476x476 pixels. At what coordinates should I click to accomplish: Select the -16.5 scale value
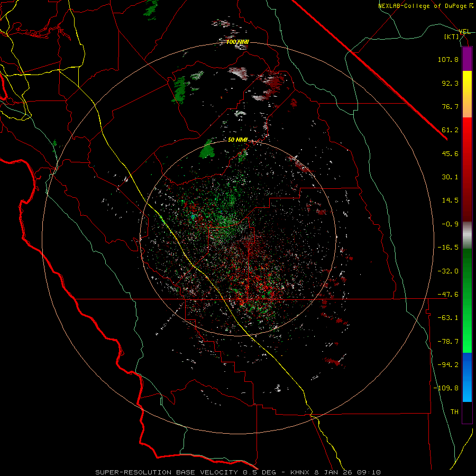(x=448, y=248)
